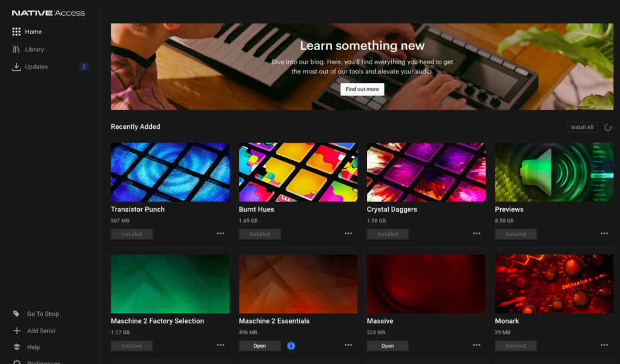Viewport: 620px width, 364px height.
Task: Click the Maschine 2 Essentials title
Action: [x=274, y=321]
